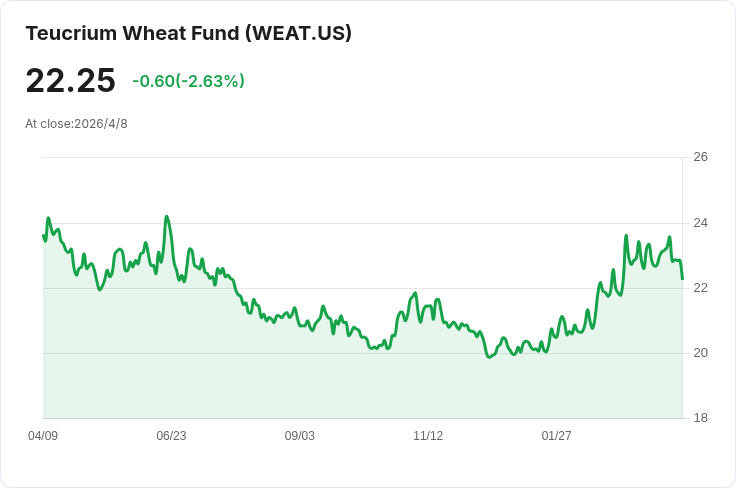This screenshot has height=488, width=736.
Task: Click the green shaded area under the line
Action: coord(362,385)
